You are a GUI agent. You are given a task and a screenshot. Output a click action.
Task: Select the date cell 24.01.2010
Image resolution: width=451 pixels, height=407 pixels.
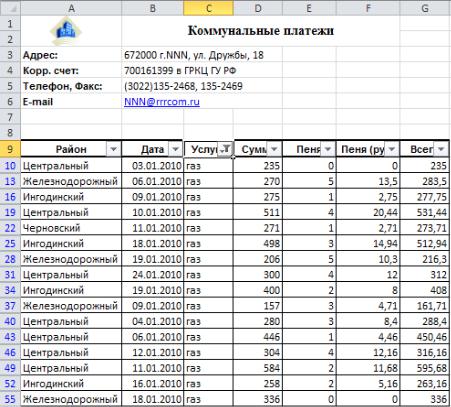[152, 275]
